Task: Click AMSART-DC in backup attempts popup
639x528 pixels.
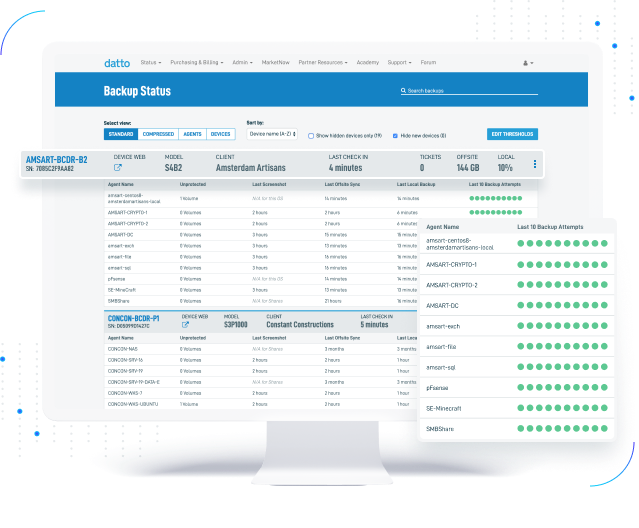Action: tap(442, 306)
